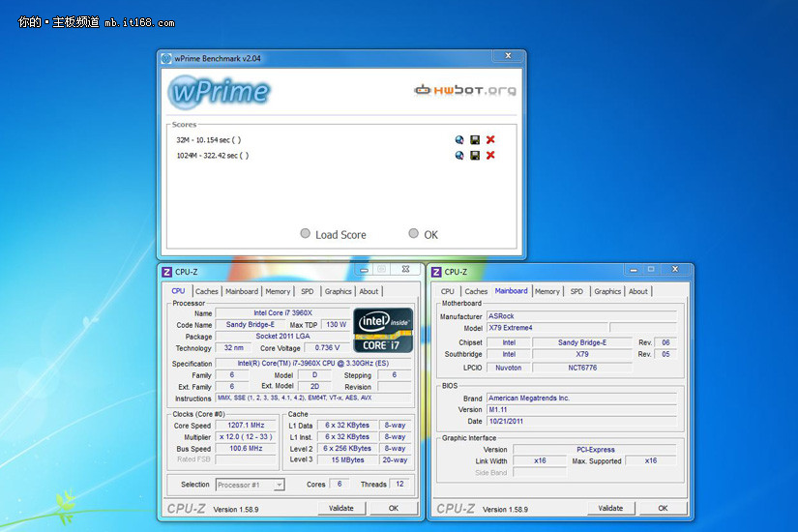Click the globe icon for the 32M score

(x=459, y=140)
